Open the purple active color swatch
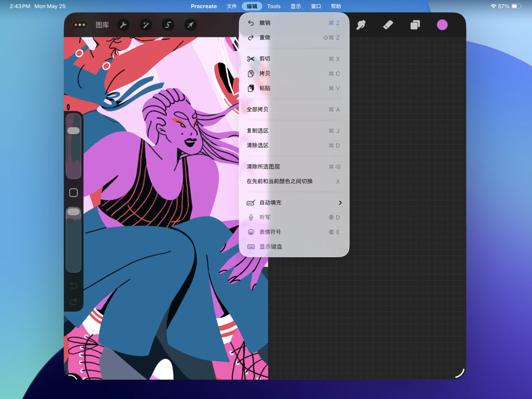The image size is (532, 399). tap(442, 25)
